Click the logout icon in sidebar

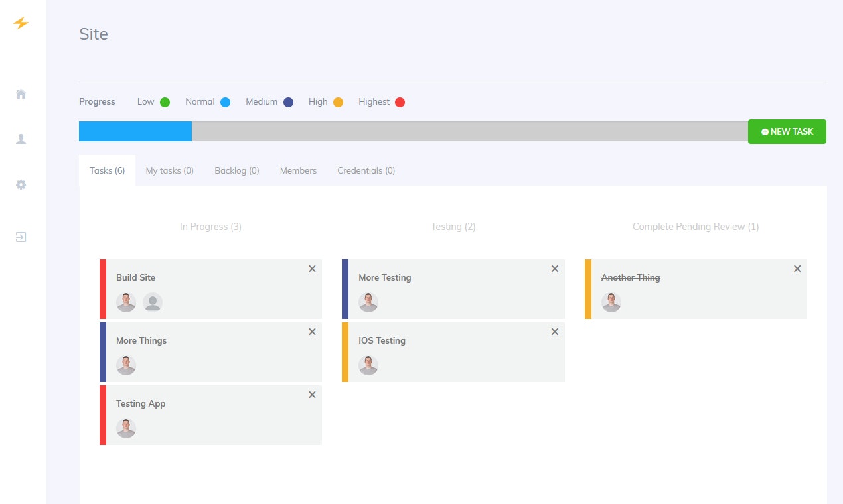coord(21,237)
